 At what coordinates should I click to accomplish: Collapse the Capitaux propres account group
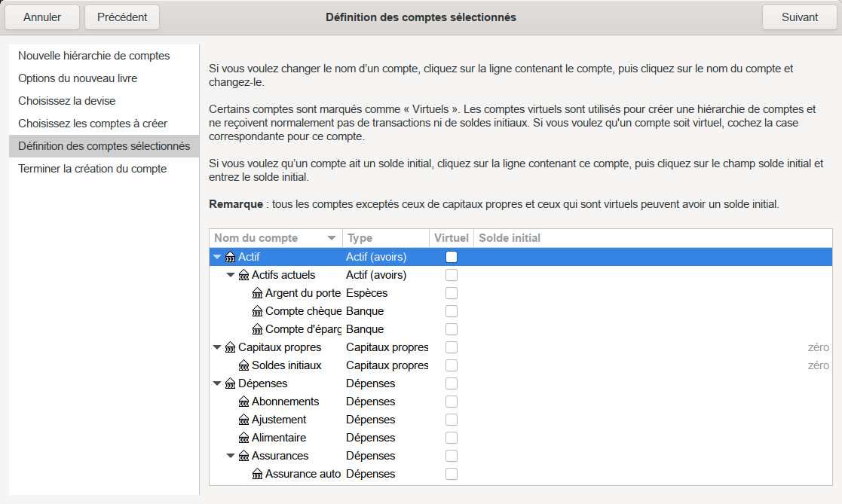217,347
